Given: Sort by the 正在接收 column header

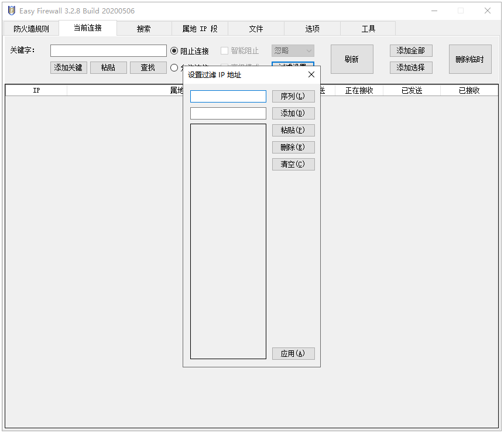Looking at the screenshot, I should (x=359, y=90).
